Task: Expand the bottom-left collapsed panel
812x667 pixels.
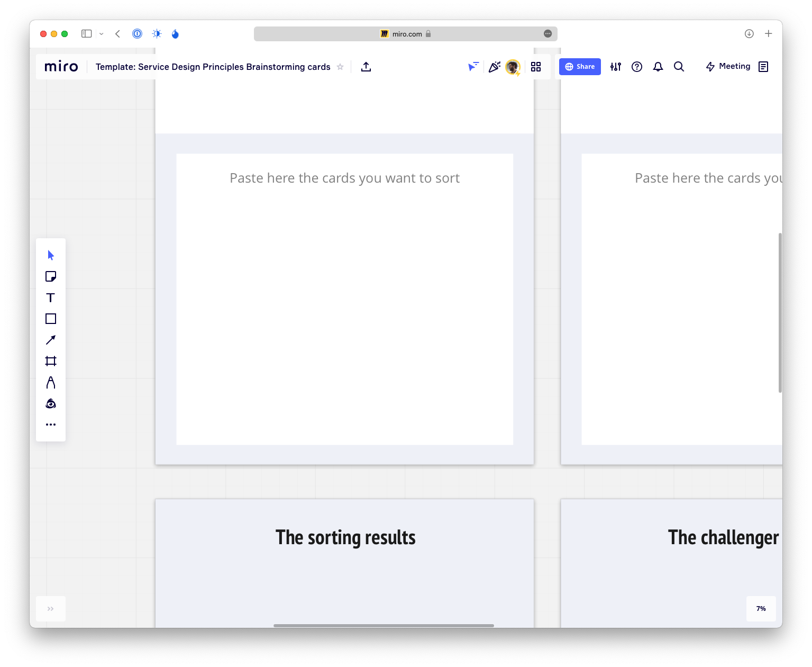Action: coord(51,609)
